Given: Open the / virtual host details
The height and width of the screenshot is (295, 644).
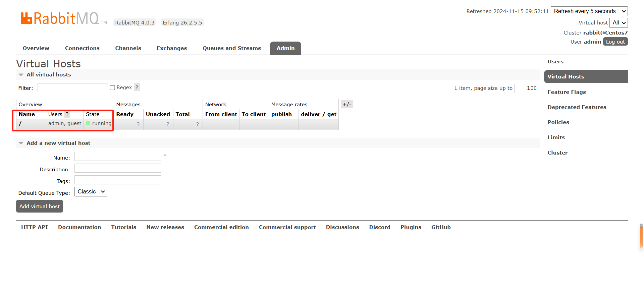Looking at the screenshot, I should [x=20, y=123].
